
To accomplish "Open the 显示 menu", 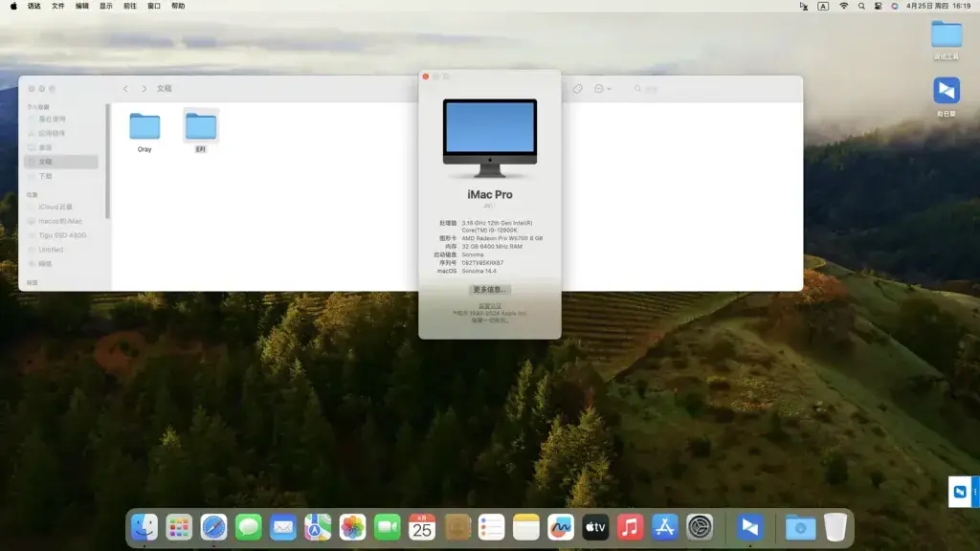I will 106,6.
